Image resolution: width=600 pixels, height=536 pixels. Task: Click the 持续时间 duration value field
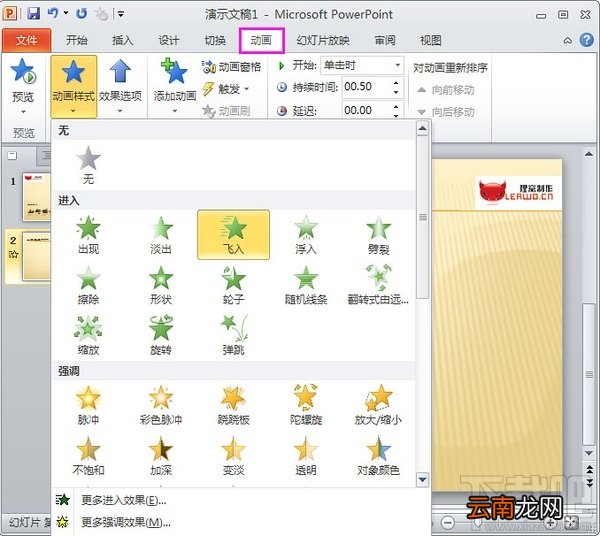(x=365, y=87)
